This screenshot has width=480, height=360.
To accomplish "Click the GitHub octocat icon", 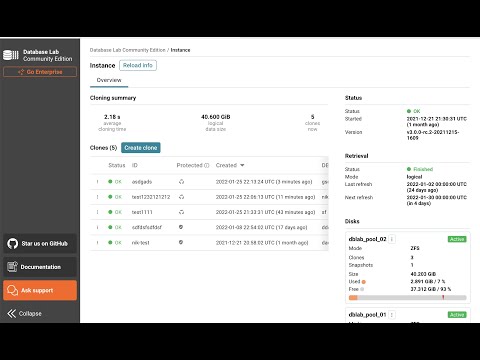I will click(12, 244).
